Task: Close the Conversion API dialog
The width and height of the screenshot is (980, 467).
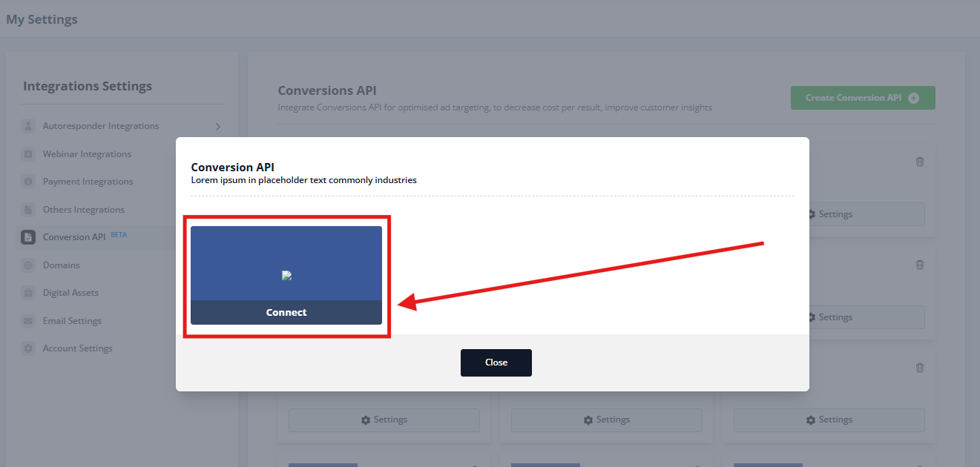Action: pos(496,362)
